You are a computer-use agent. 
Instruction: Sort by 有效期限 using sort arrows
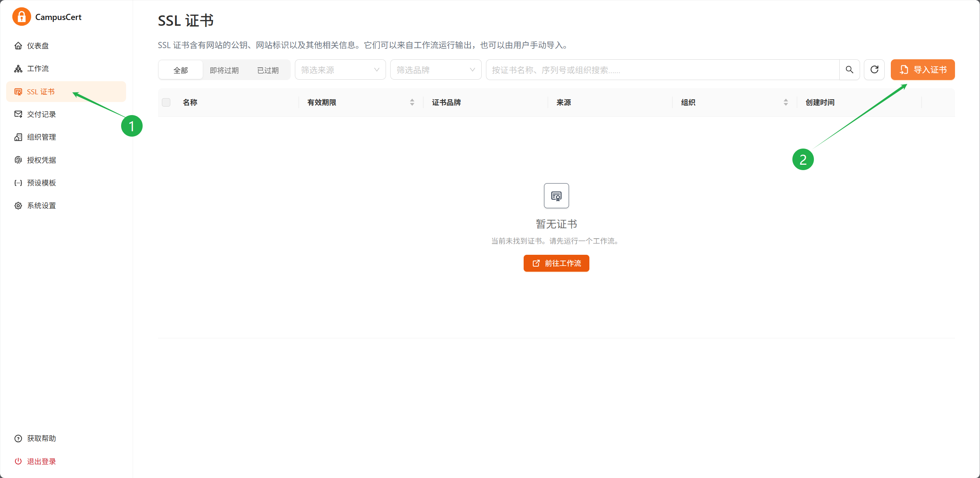412,102
